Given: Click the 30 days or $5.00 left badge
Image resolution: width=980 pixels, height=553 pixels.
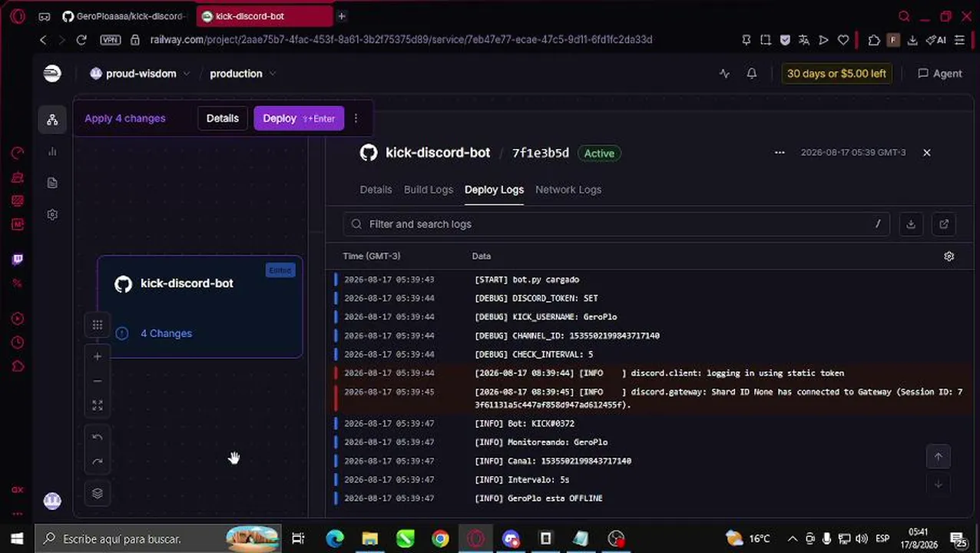Looking at the screenshot, I should tap(836, 74).
